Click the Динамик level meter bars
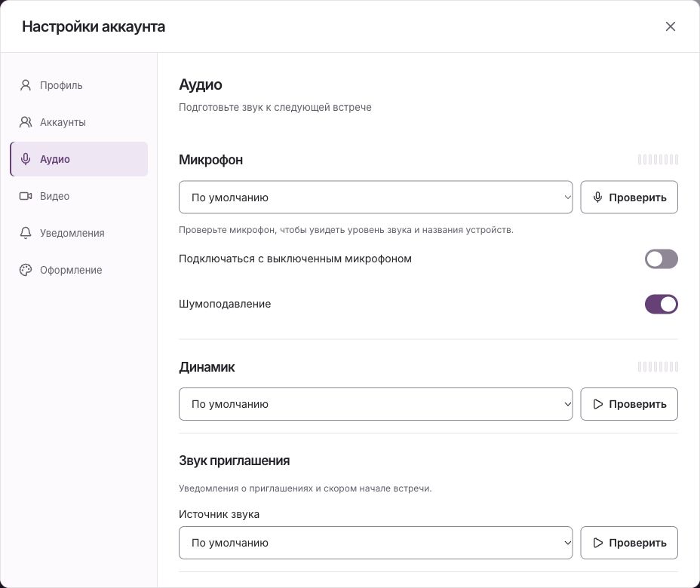 point(658,366)
